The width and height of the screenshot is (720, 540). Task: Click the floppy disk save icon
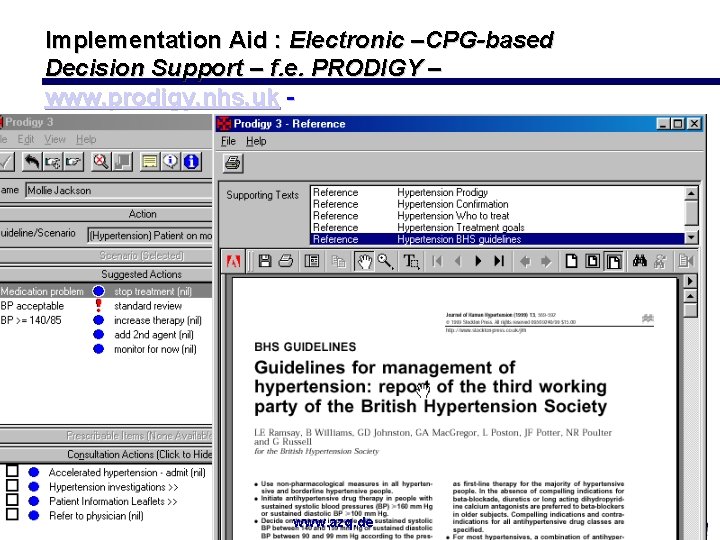(264, 261)
